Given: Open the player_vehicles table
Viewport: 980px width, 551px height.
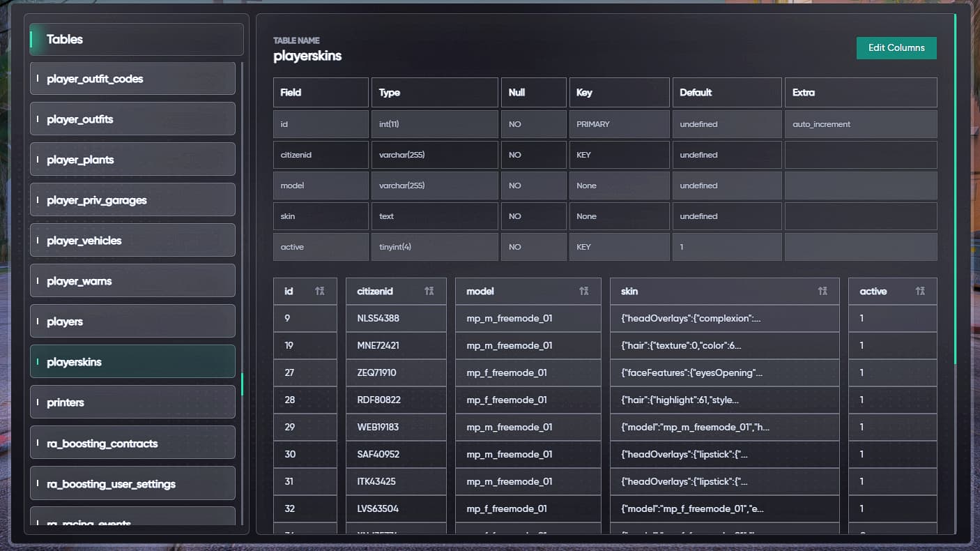Looking at the screenshot, I should pos(132,240).
